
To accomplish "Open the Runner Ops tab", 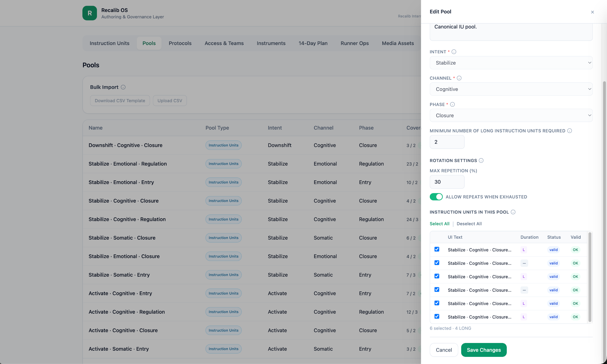I will click(x=354, y=43).
